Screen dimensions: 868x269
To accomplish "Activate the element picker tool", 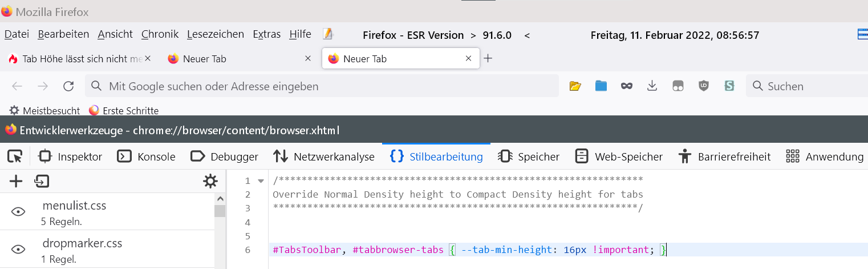I will pyautogui.click(x=15, y=156).
